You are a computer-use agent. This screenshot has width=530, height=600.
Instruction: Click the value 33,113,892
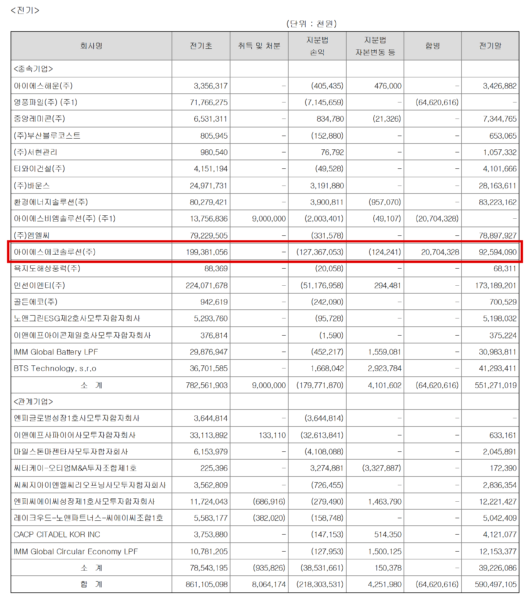point(209,435)
